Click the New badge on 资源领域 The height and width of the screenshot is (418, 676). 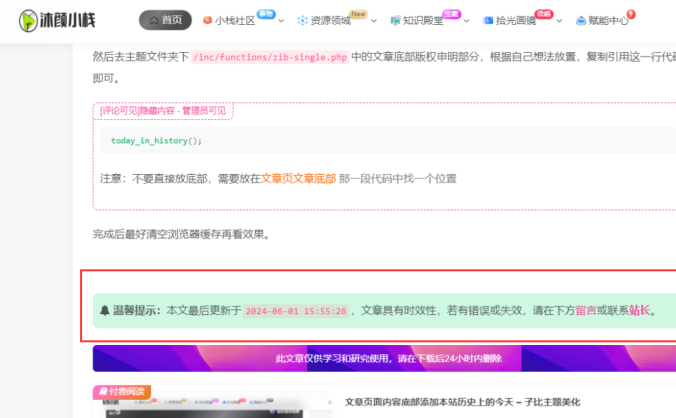pyautogui.click(x=358, y=14)
